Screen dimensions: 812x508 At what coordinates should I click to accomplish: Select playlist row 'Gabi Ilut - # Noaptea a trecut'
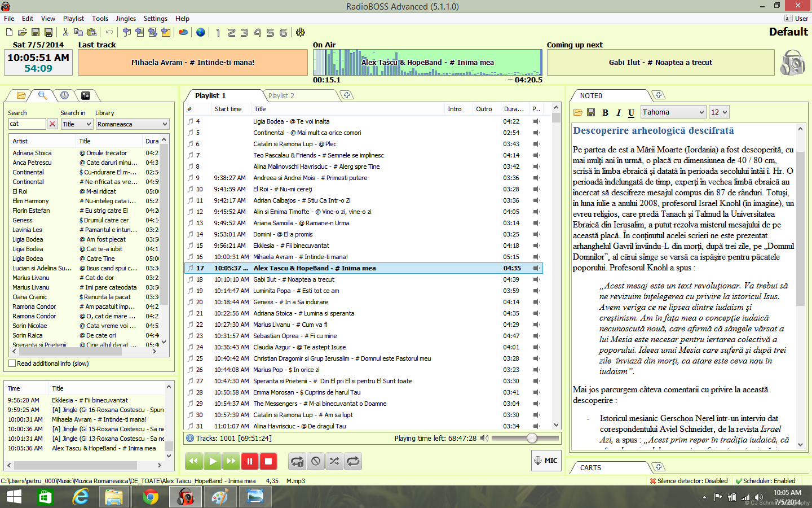364,279
